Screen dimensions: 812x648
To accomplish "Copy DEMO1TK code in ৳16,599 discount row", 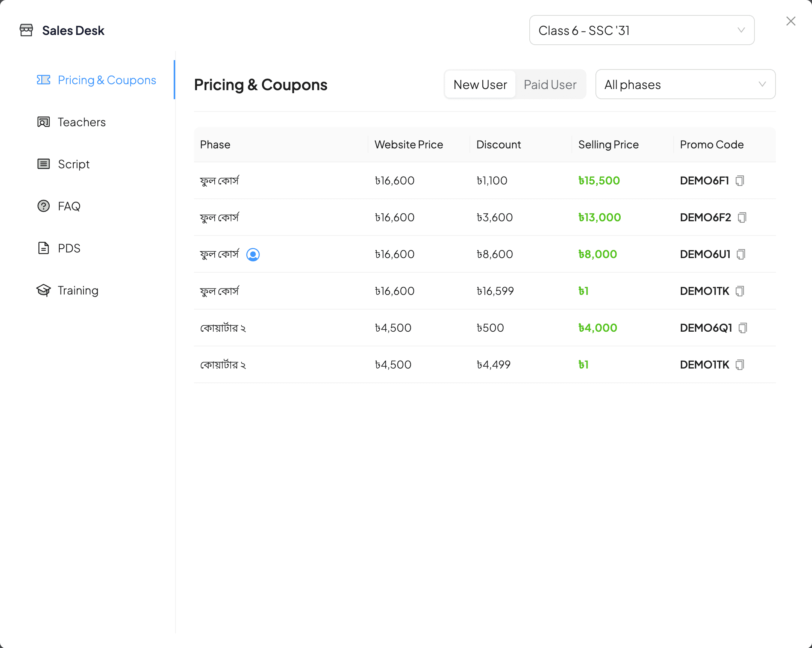I will [x=740, y=291].
